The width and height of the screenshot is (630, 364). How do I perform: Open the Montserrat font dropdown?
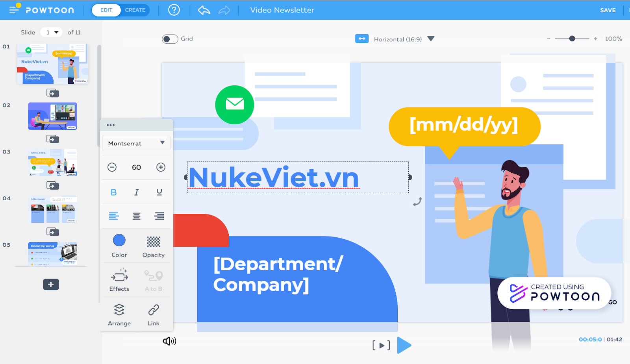click(136, 143)
